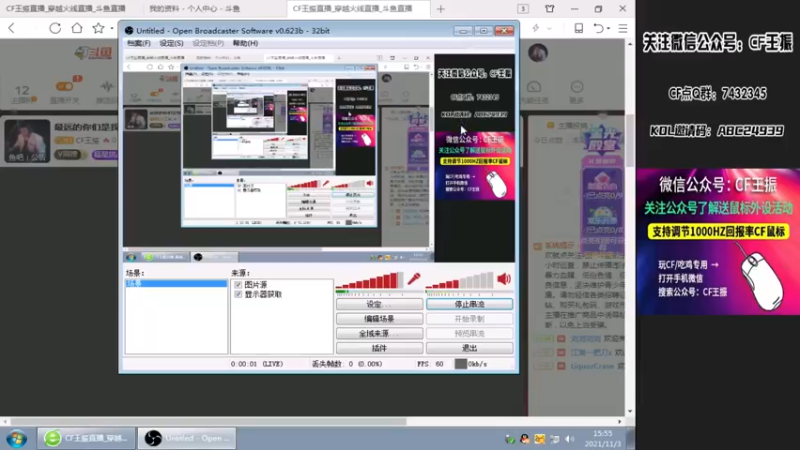Open the QQ penguin tray icon
Viewport: 800px width, 450px height.
coord(524,439)
